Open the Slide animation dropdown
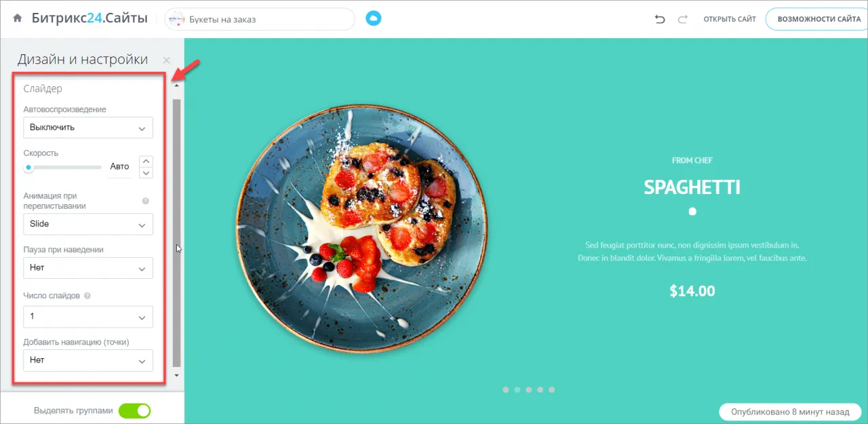The height and width of the screenshot is (424, 868). [88, 224]
